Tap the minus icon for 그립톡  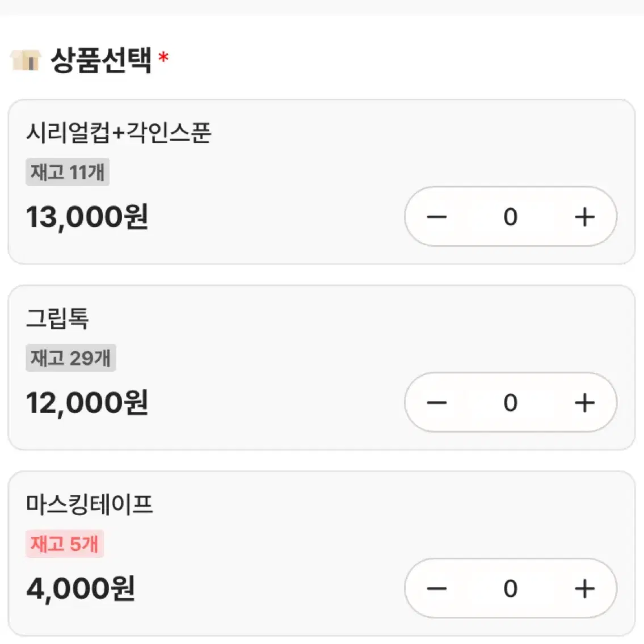tap(436, 402)
